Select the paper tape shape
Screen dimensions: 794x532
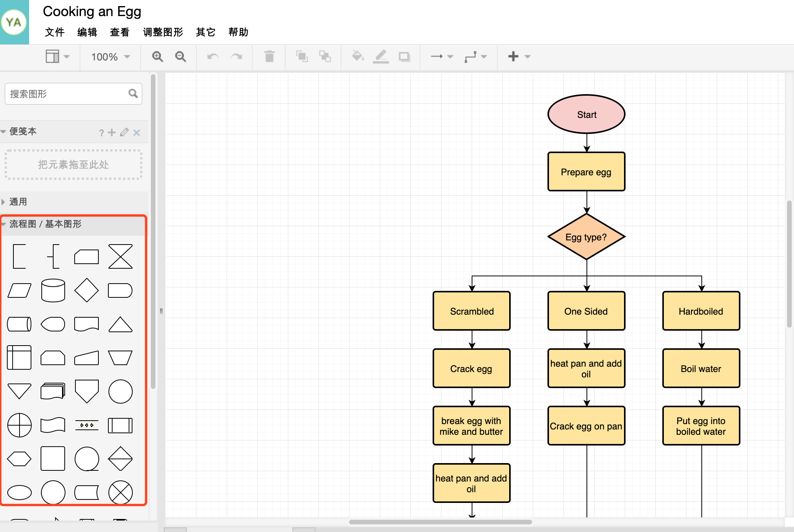(53, 425)
